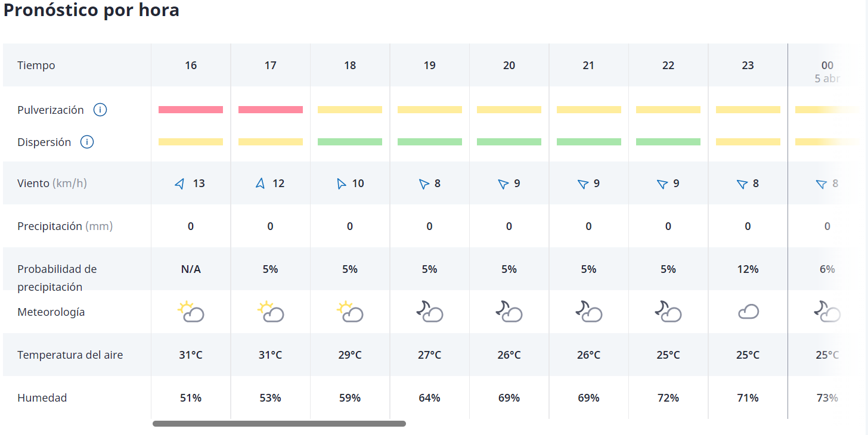Image resolution: width=868 pixels, height=435 pixels.
Task: Click red Pulverización bar for hour 17
Action: [x=271, y=110]
